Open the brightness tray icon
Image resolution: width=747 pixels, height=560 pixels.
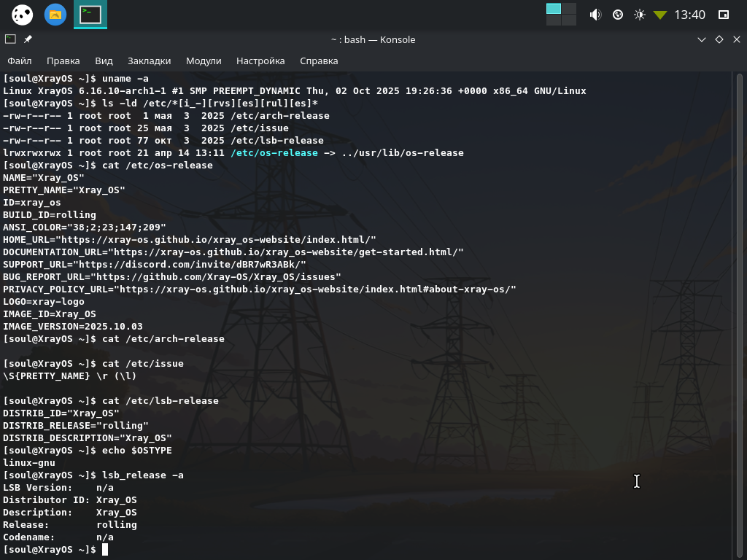(x=640, y=15)
